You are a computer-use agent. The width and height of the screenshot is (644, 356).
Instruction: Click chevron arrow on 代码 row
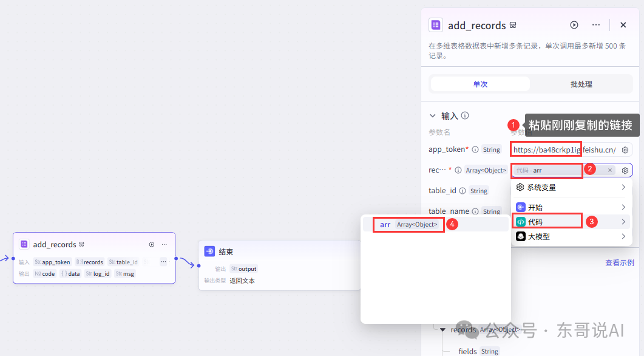[x=623, y=222]
